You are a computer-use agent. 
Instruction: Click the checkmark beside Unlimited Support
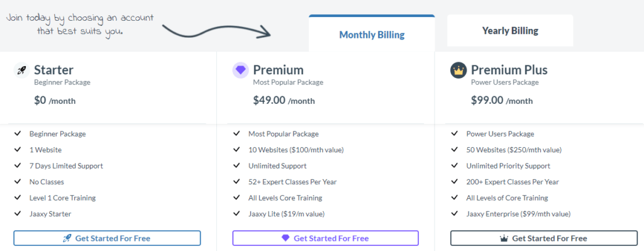236,166
